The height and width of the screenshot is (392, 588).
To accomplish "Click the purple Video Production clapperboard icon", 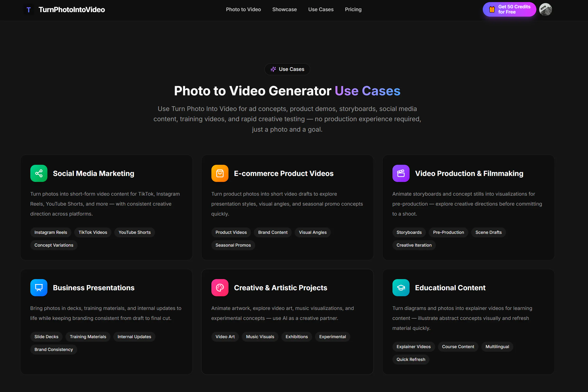I will (401, 173).
